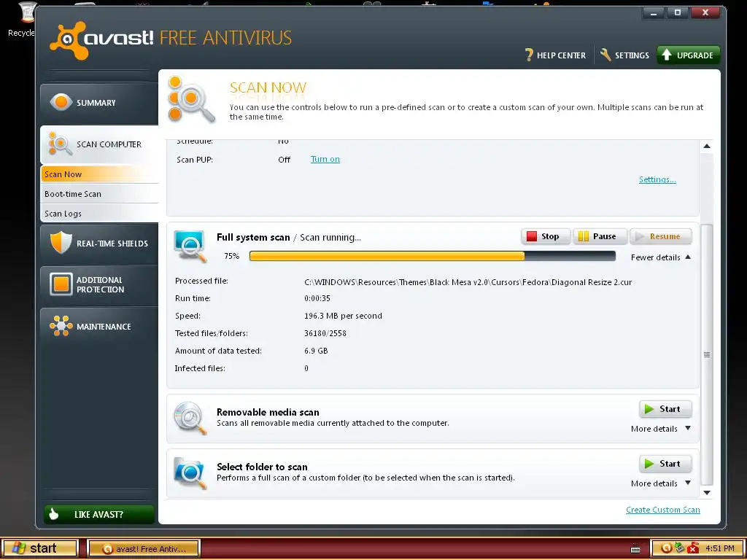
Task: Click the Upgrade button
Action: [x=689, y=55]
